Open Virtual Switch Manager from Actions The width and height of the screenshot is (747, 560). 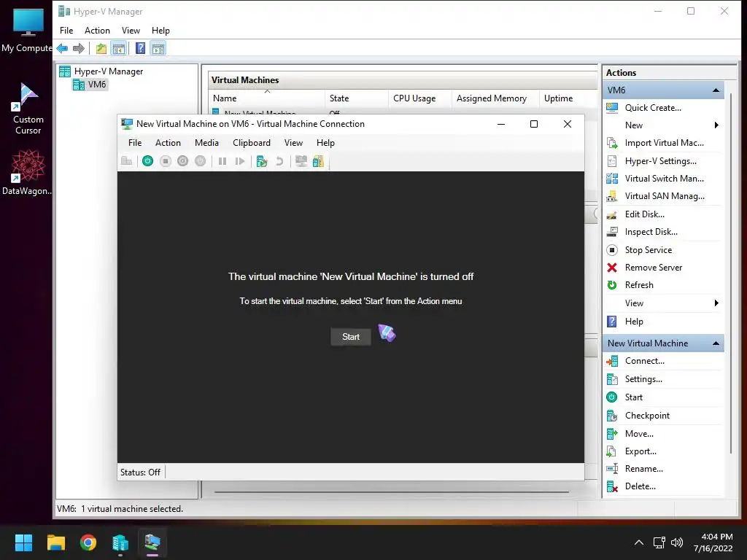(663, 179)
